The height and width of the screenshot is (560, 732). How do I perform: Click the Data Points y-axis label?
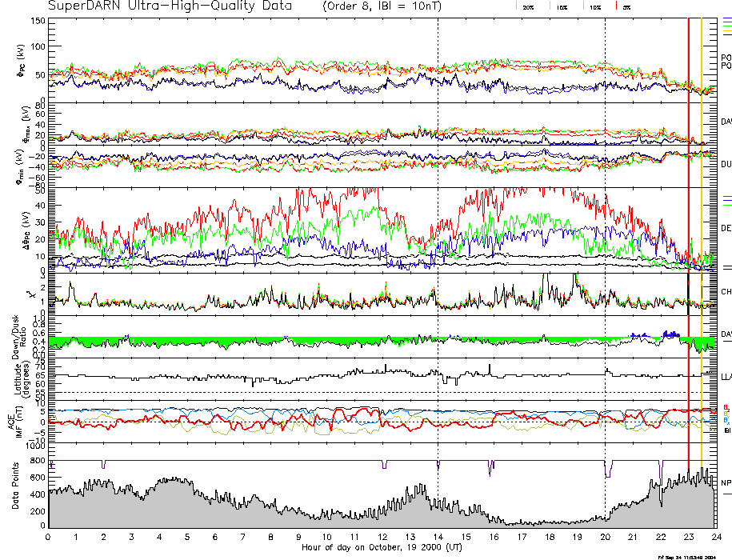(x=16, y=494)
